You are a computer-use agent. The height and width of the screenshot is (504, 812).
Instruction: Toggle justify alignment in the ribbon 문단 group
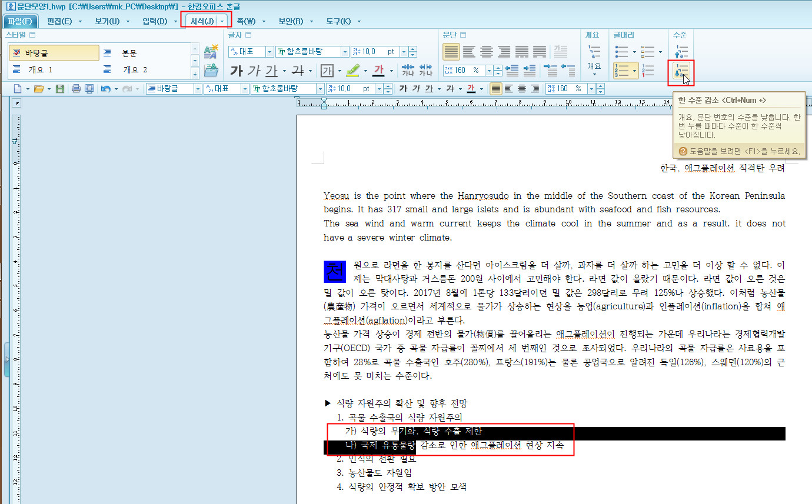(x=451, y=52)
